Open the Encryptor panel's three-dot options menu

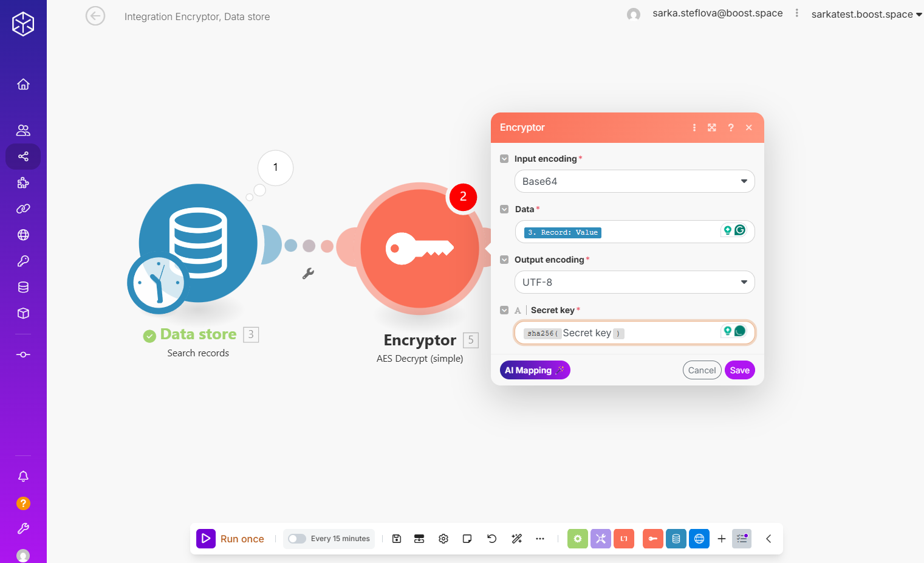[x=694, y=128]
